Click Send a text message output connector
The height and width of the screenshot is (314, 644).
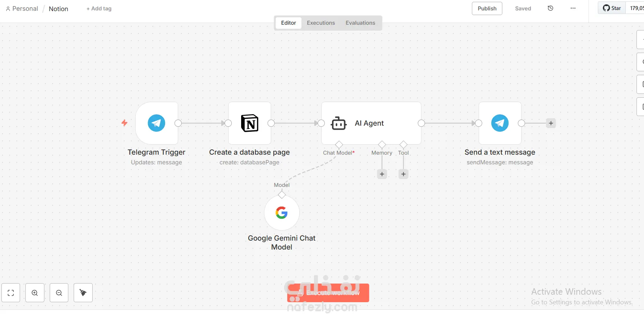(522, 123)
